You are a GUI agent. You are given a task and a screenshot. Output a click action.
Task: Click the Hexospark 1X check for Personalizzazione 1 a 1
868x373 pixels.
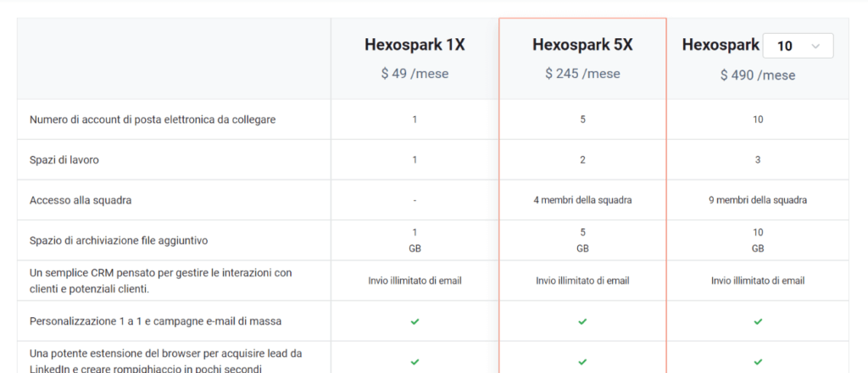click(x=415, y=321)
